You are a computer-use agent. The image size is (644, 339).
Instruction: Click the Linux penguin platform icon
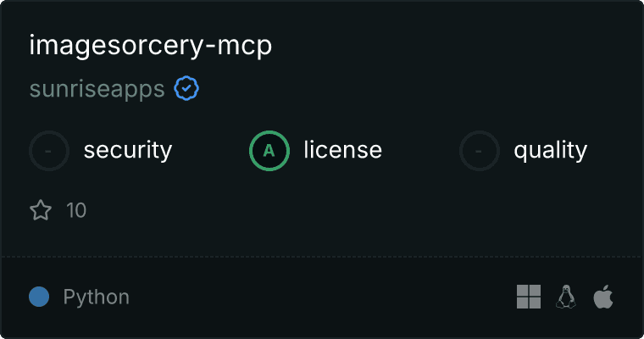click(566, 297)
